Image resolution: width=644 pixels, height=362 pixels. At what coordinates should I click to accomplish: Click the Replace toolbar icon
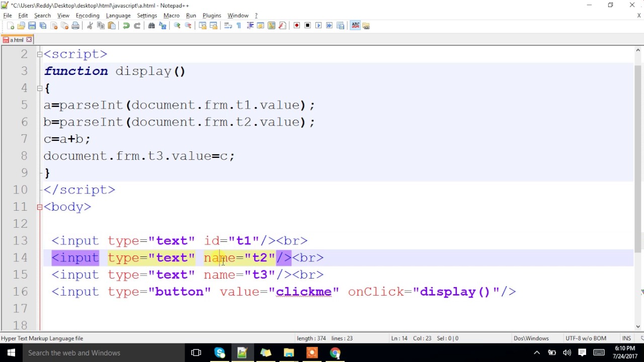pyautogui.click(x=163, y=26)
